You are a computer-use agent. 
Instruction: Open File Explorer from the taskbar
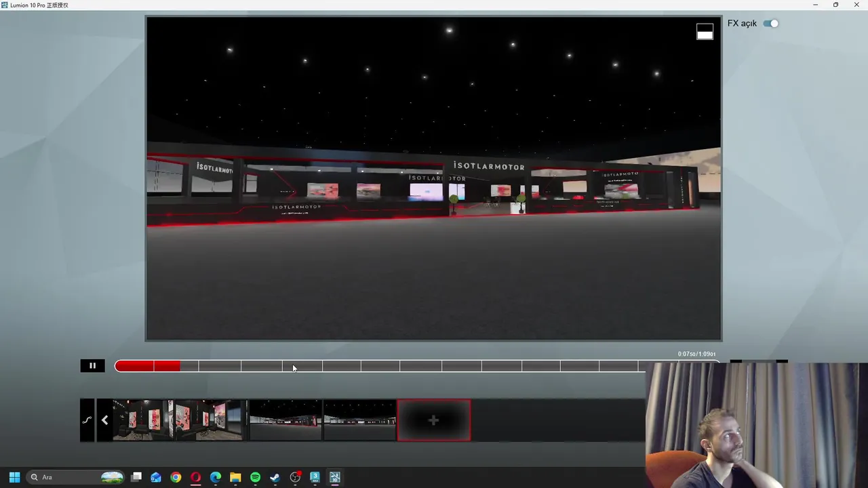point(235,477)
